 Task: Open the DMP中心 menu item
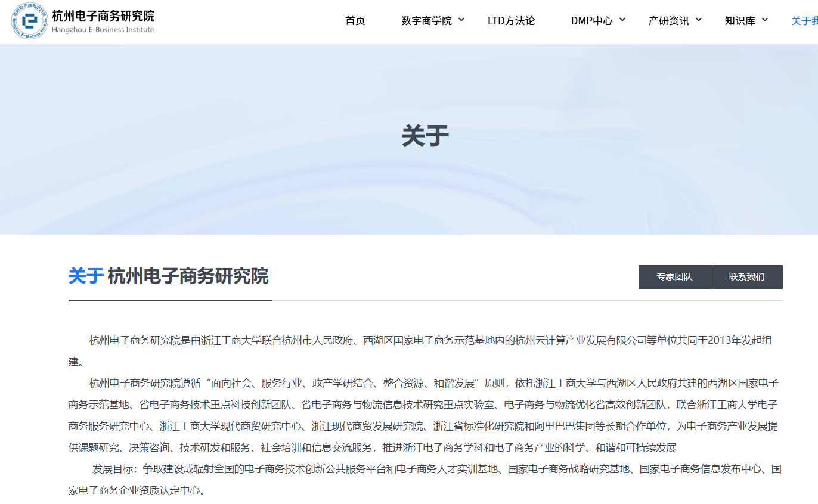click(591, 21)
